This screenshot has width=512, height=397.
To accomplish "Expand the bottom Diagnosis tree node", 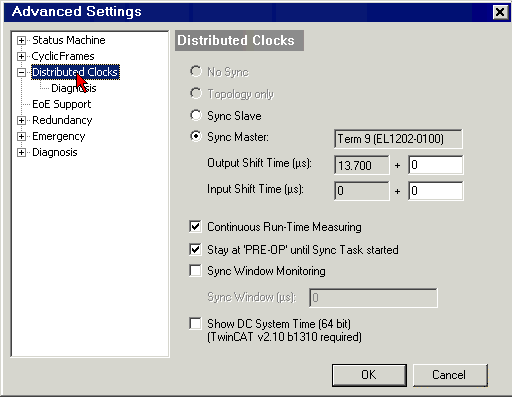I will point(21,152).
